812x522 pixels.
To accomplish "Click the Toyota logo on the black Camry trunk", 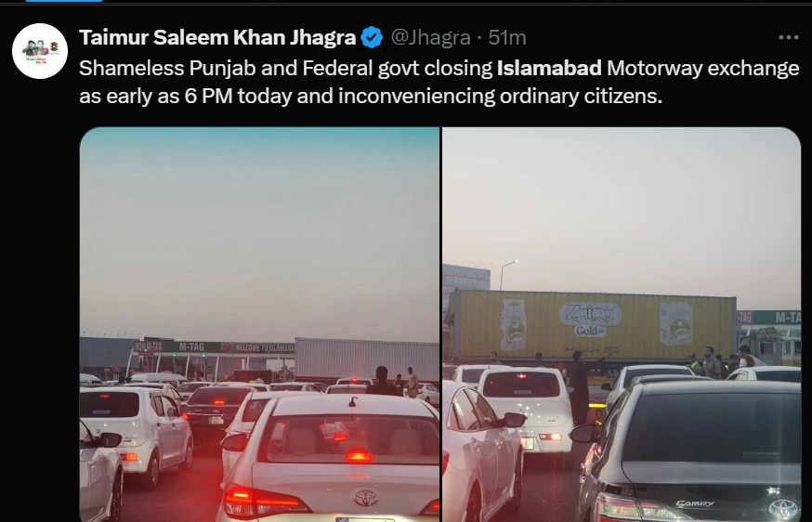I will tap(783, 510).
